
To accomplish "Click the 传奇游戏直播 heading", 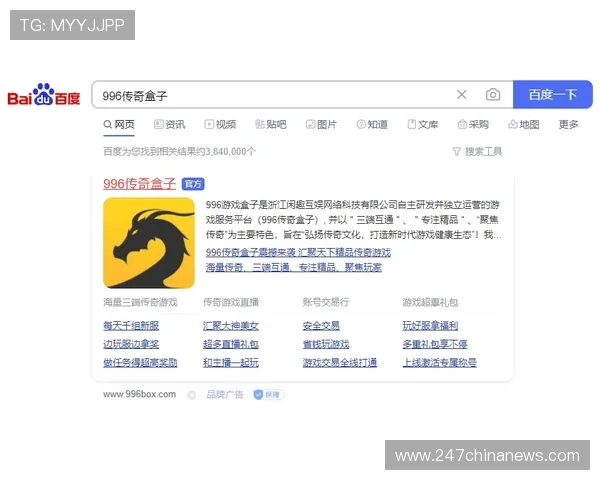I will (x=231, y=302).
